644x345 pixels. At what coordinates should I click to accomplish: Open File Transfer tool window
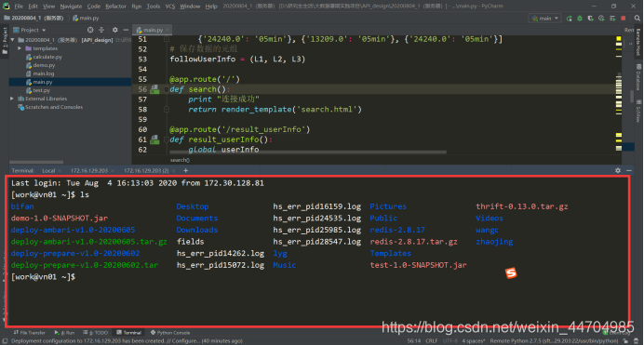pyautogui.click(x=30, y=333)
